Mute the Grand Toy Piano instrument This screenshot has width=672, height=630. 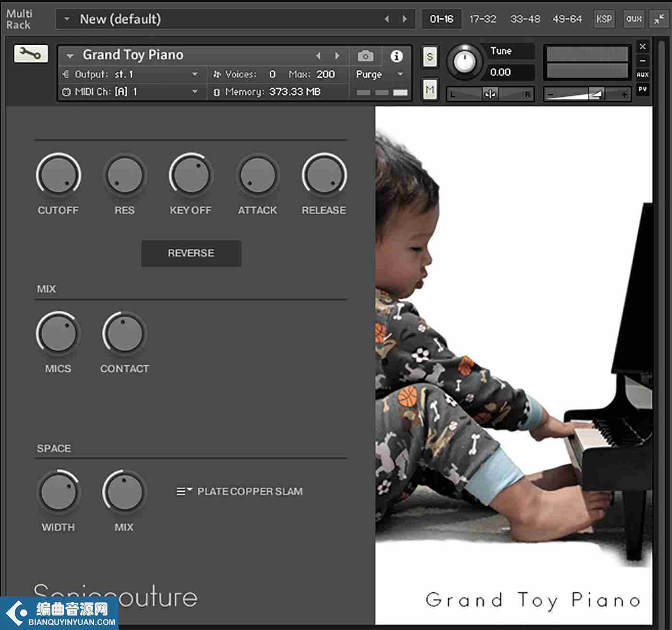tap(430, 89)
